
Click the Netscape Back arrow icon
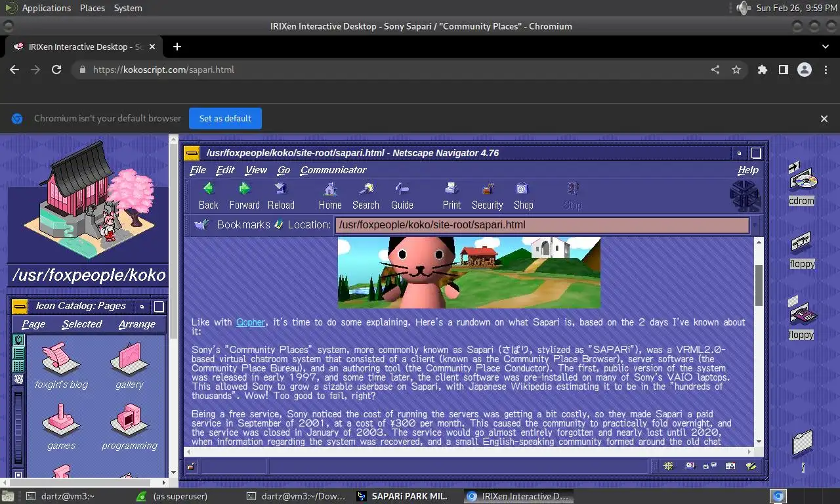click(x=208, y=190)
